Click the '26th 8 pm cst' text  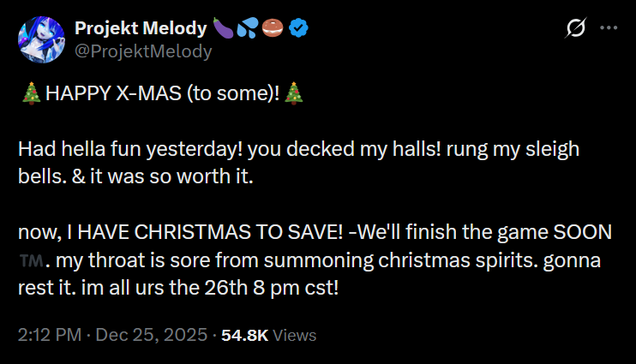click(271, 288)
